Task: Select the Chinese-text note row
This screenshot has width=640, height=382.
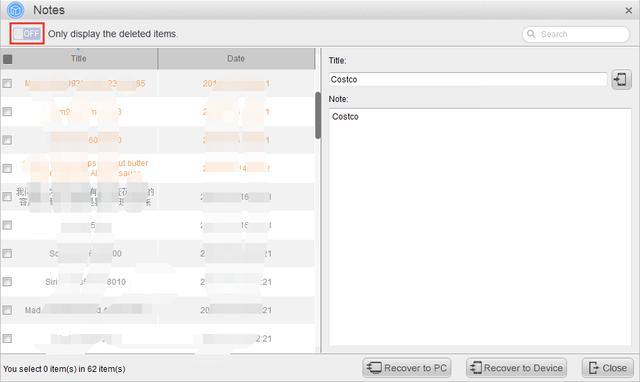Action: (x=158, y=197)
